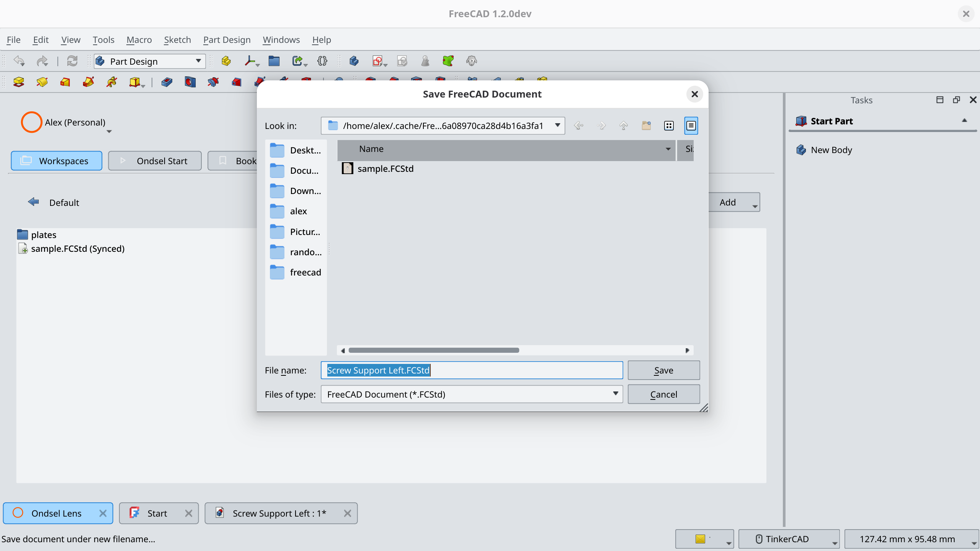Toggle the Workspaces view in Ondsel Lens
The height and width of the screenshot is (551, 980).
(x=56, y=161)
